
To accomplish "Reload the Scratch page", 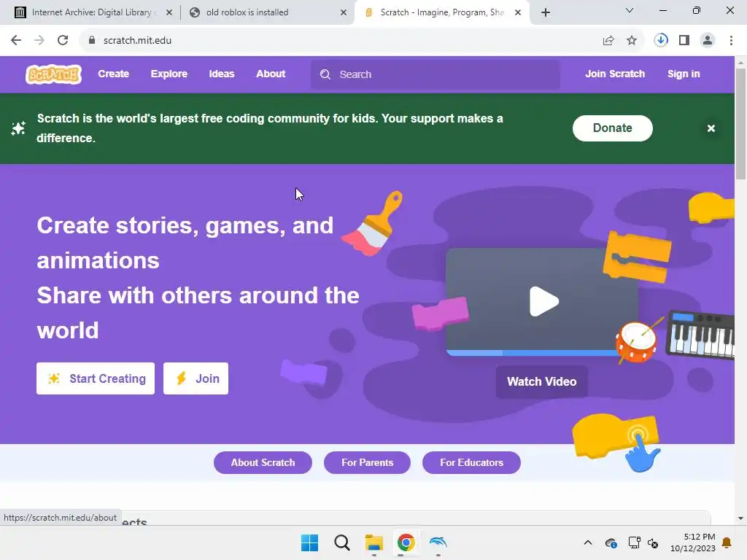I will 63,41.
